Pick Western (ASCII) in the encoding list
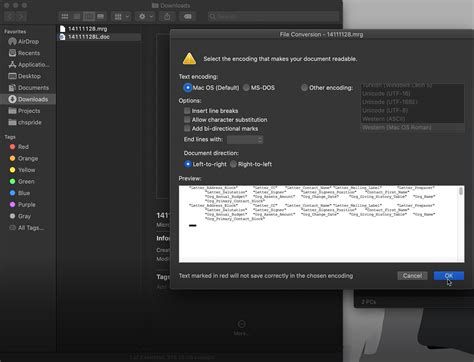The width and height of the screenshot is (474, 362). coord(412,119)
